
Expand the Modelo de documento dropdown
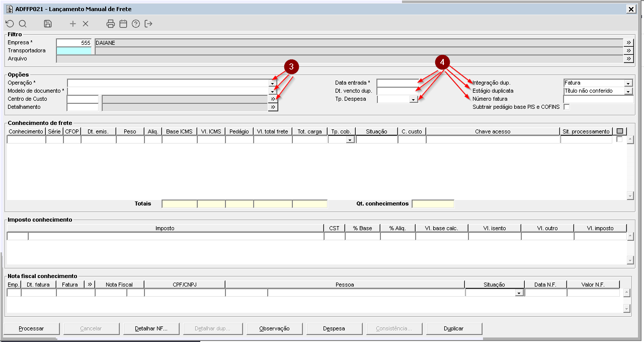[x=273, y=91]
